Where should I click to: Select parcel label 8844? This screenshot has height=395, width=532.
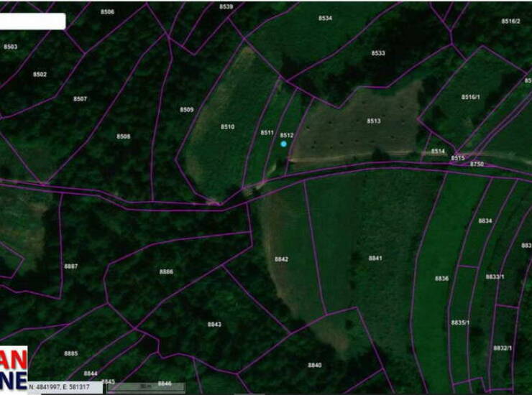(91, 373)
